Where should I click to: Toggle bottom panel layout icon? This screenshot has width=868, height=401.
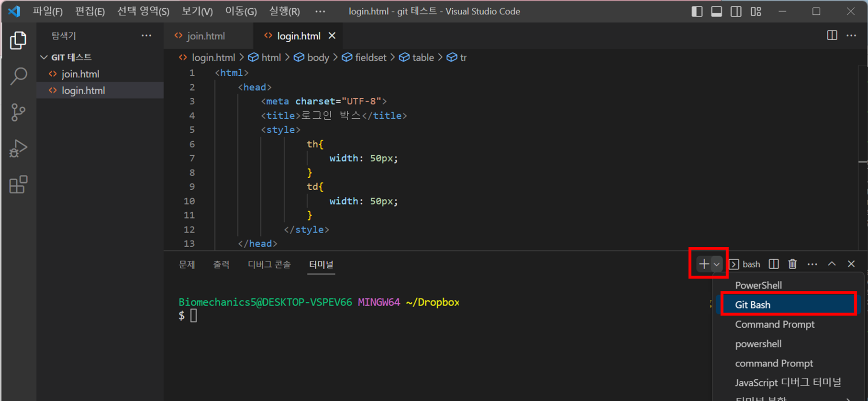pyautogui.click(x=716, y=11)
